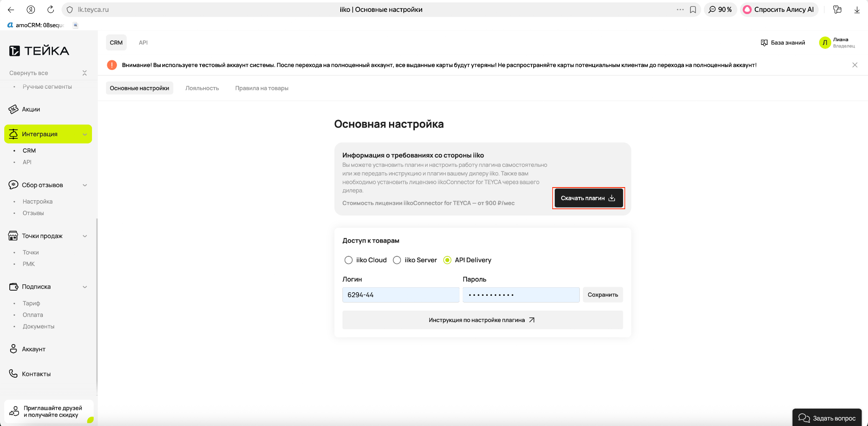Open База знаний
The width and height of the screenshot is (868, 426).
point(783,42)
